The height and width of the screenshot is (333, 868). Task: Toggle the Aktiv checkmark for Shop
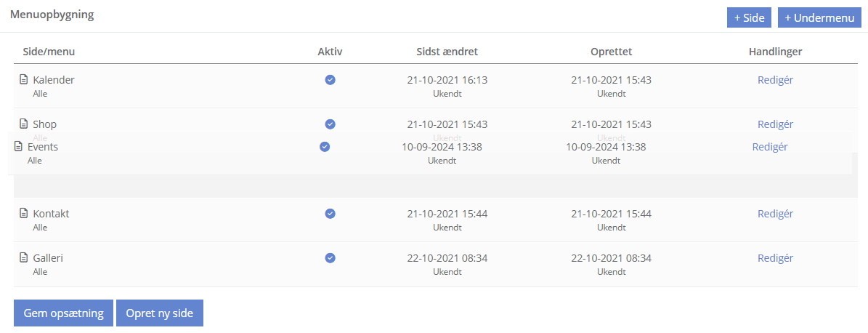click(x=330, y=124)
